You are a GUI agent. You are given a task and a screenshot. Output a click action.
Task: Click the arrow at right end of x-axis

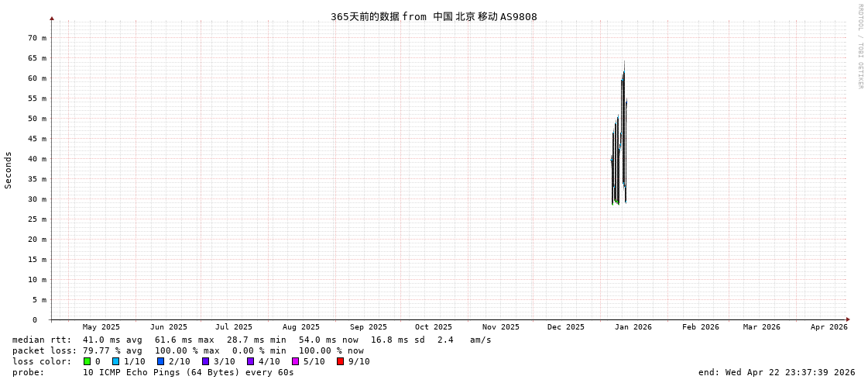848,319
